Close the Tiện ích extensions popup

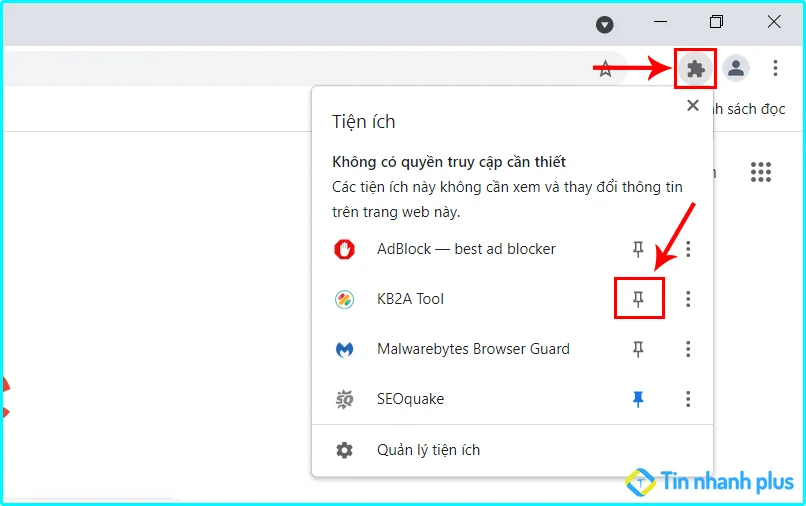click(693, 105)
